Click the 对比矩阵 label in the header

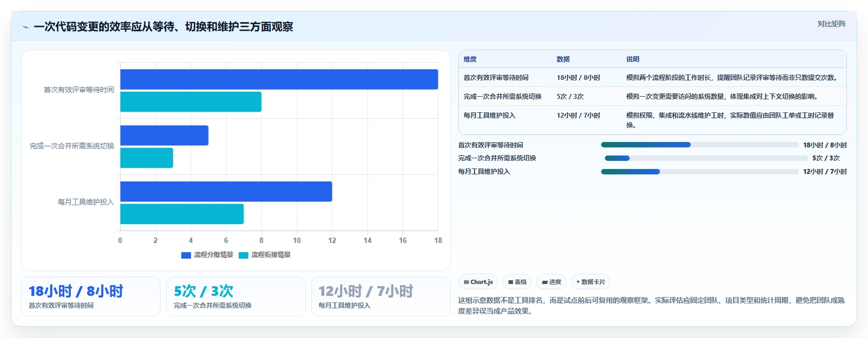pyautogui.click(x=831, y=24)
